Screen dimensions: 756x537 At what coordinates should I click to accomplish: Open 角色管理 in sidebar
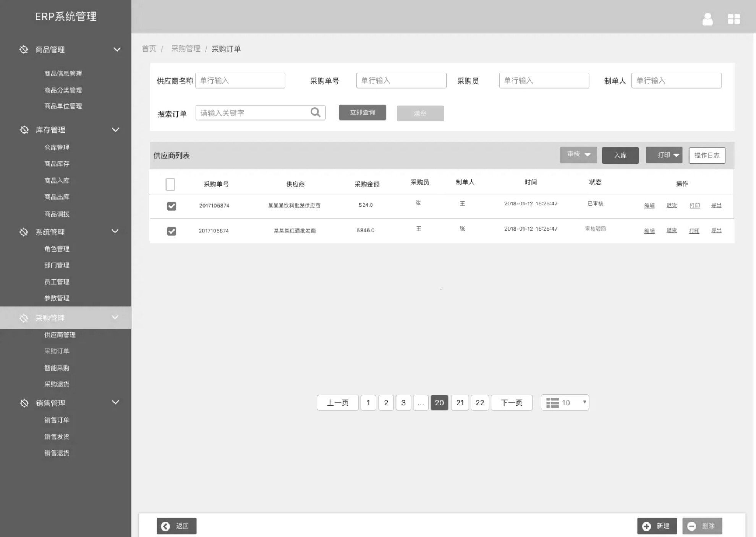[57, 249]
